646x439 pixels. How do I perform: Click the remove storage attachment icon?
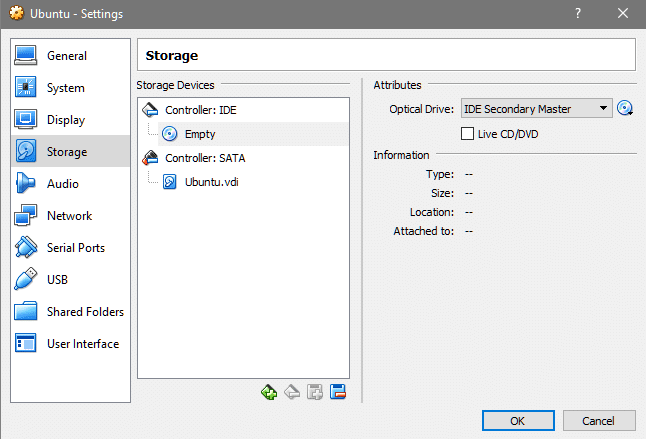(x=337, y=393)
